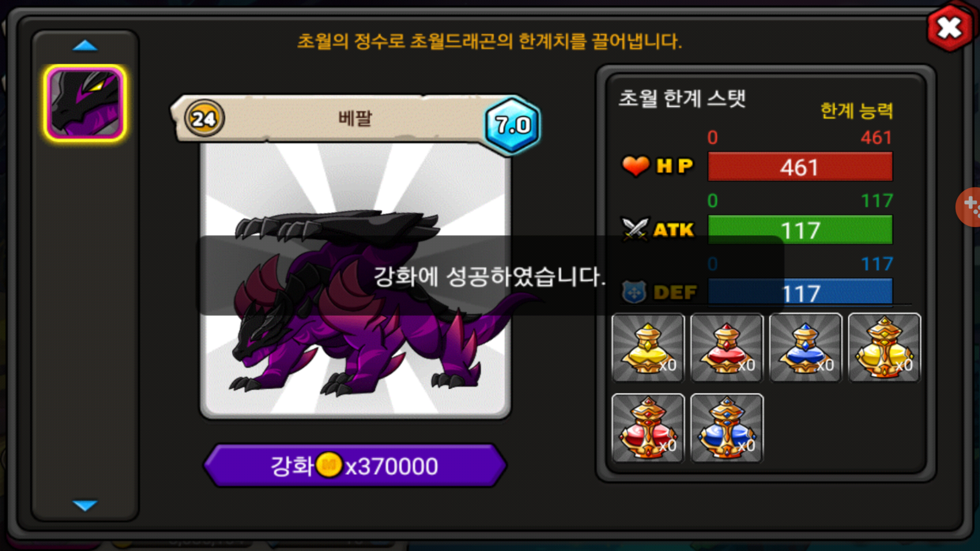Click the 강화 enhance button costing 370000
980x551 pixels.
point(355,466)
